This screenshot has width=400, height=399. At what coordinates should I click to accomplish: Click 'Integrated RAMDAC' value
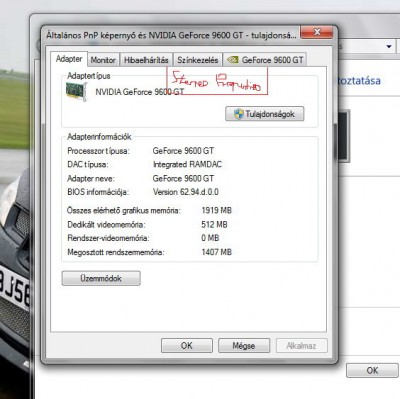pos(187,164)
